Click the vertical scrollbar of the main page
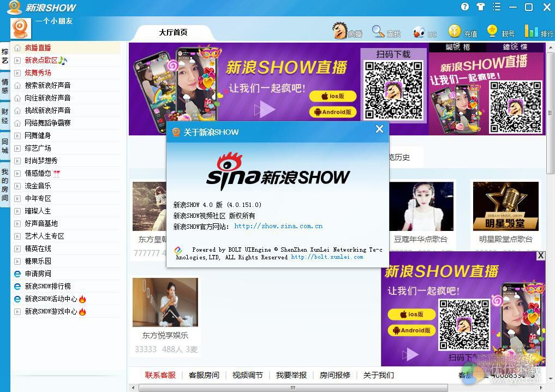This screenshot has height=392, width=555. (x=550, y=114)
